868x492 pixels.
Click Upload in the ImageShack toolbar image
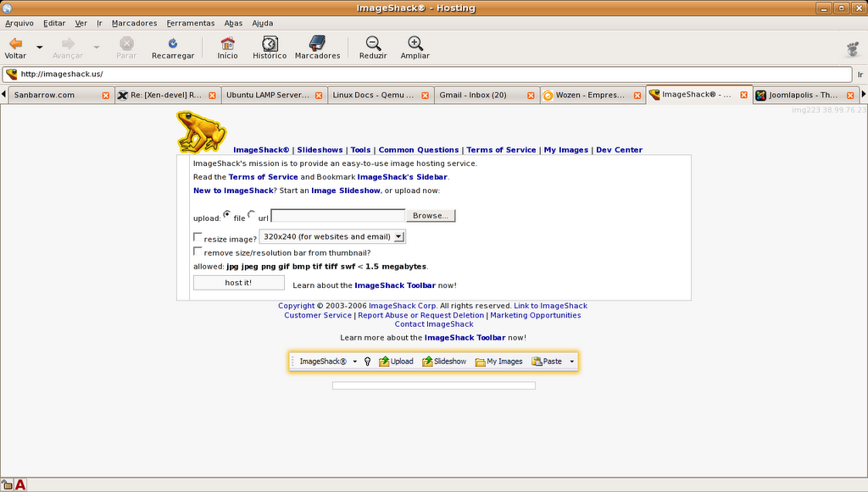coord(396,361)
